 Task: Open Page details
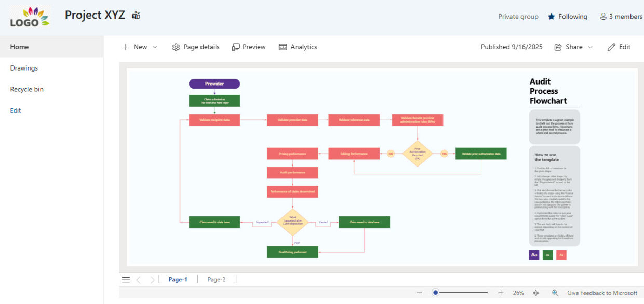[196, 47]
